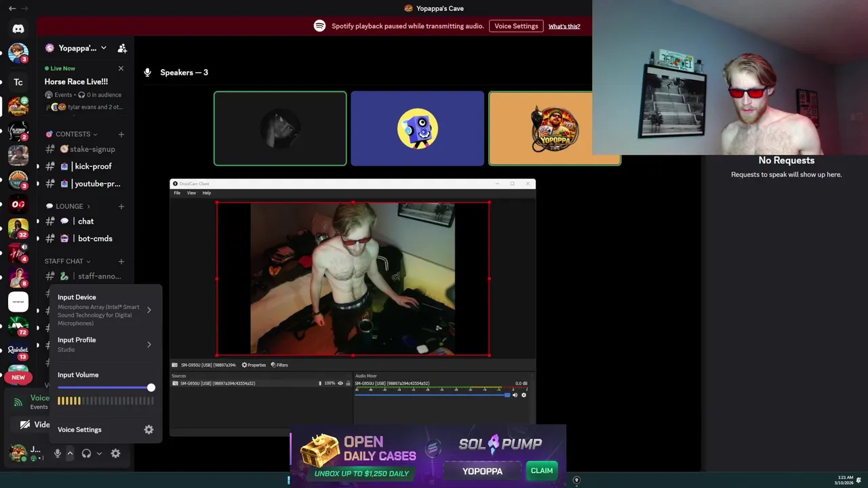868x488 pixels.
Task: Select the dark avatar speaker tile
Action: 280,129
